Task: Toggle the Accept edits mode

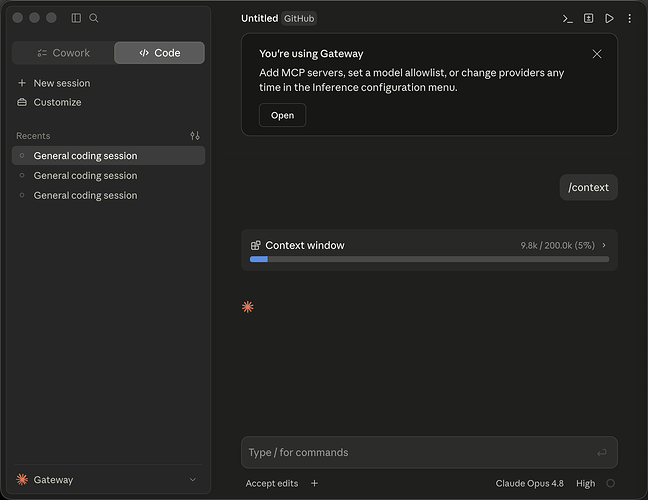Action: pyautogui.click(x=272, y=483)
